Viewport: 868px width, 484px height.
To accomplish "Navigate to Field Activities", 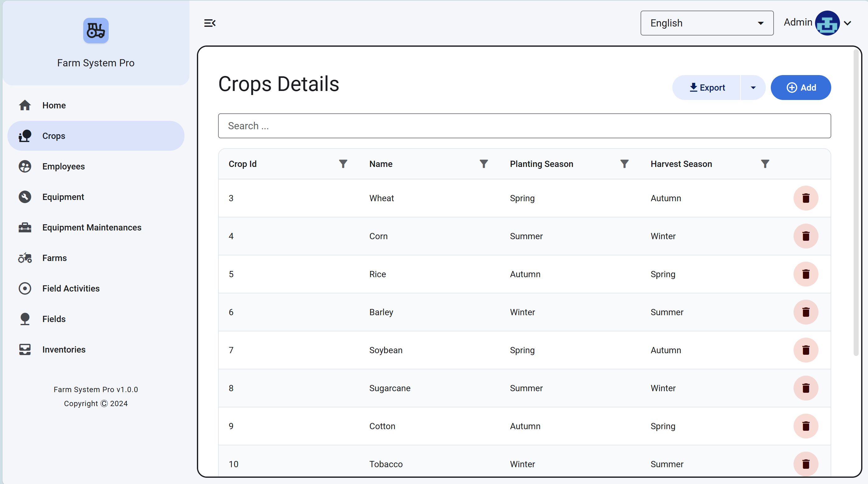I will point(71,288).
